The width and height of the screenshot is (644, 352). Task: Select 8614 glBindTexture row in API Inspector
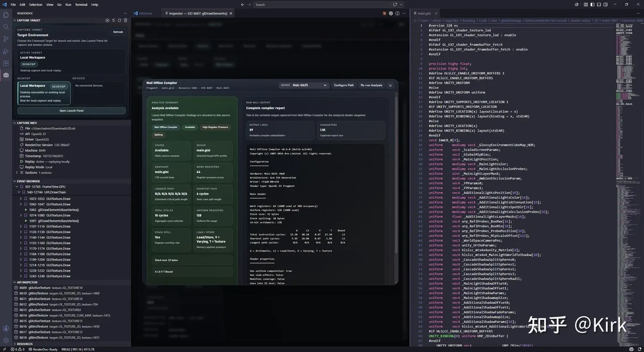72,315
